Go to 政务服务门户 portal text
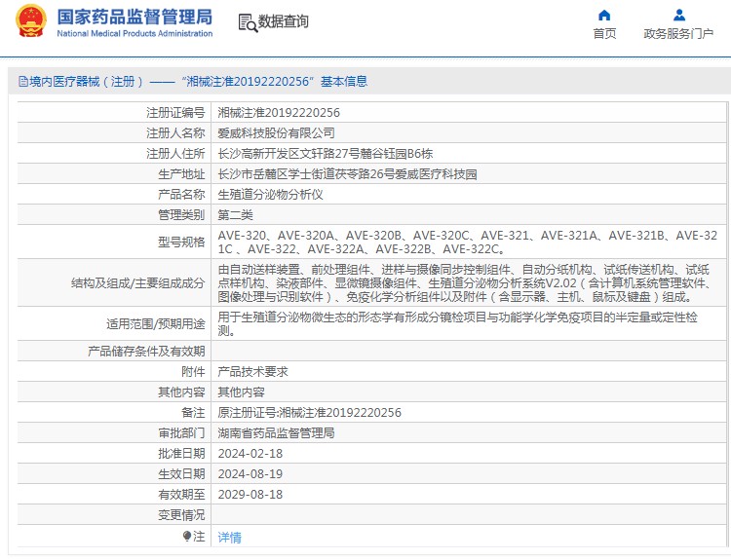 pyautogui.click(x=679, y=34)
